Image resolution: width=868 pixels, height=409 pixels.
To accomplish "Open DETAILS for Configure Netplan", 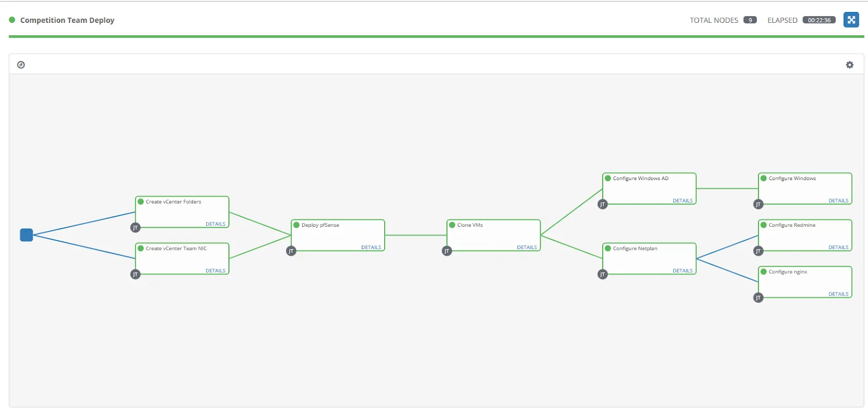I will pyautogui.click(x=682, y=270).
